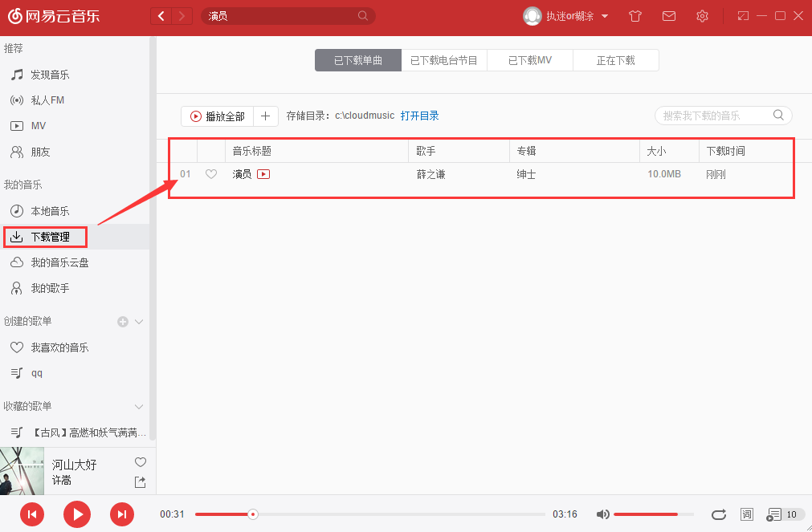Open 发现音乐 in the sidebar
The height and width of the screenshot is (532, 812).
(x=48, y=74)
